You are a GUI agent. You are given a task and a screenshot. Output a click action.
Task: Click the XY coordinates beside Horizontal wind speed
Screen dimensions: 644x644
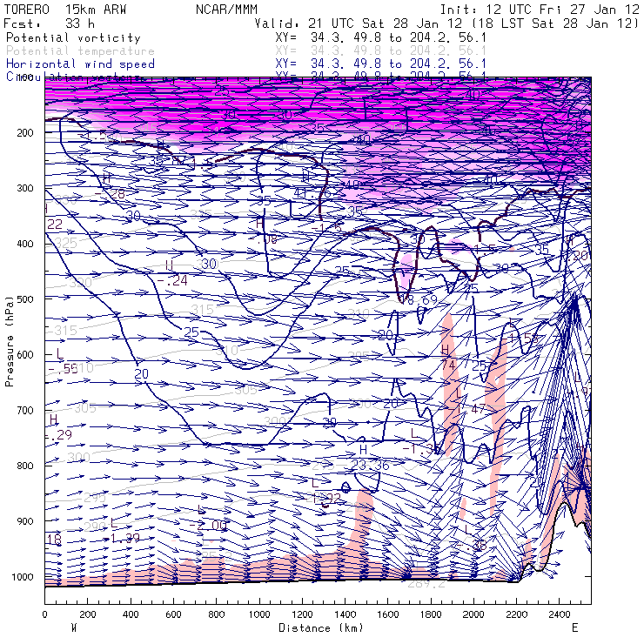tap(380, 64)
